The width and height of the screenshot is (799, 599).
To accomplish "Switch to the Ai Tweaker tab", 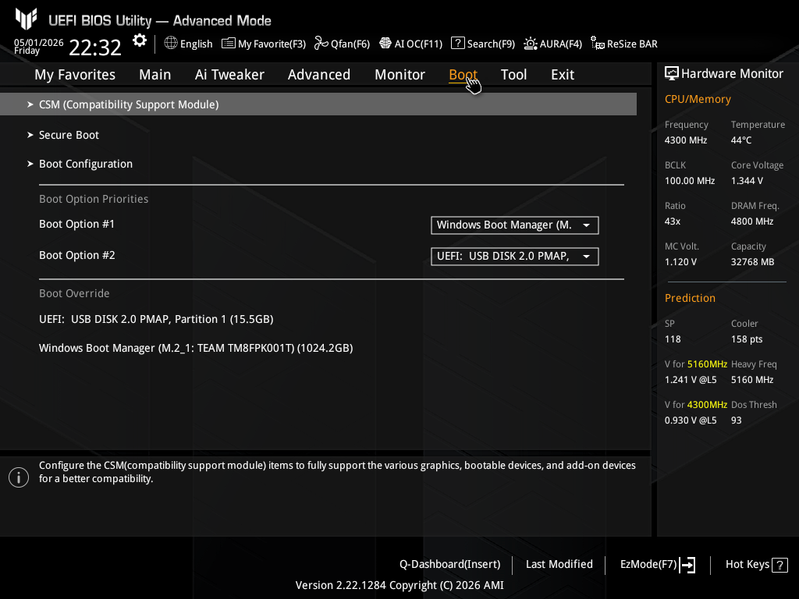I will click(x=229, y=75).
